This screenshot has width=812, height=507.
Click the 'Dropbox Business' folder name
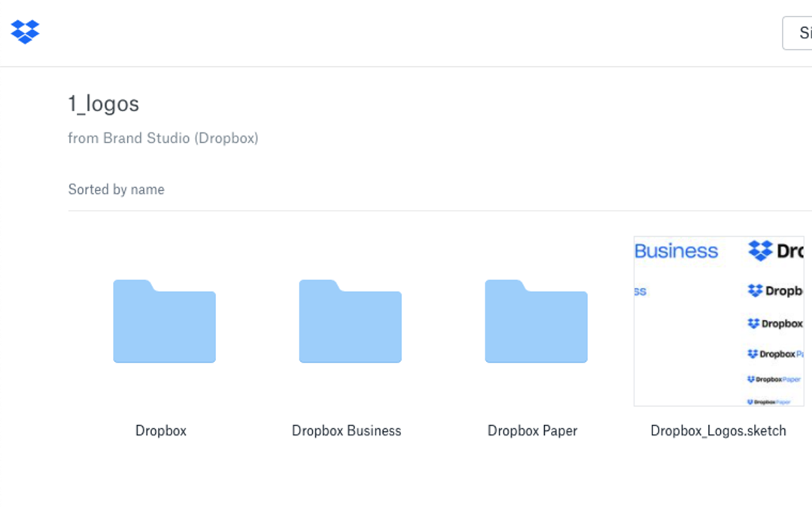pos(346,431)
